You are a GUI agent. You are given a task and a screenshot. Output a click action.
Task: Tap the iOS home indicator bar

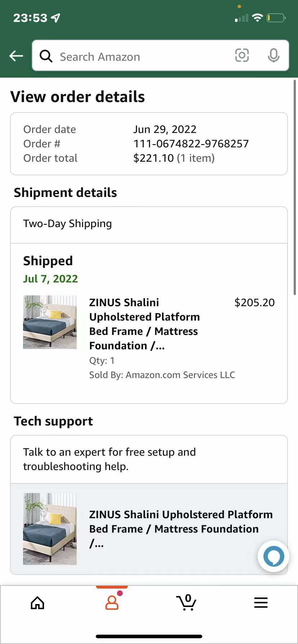coord(149,636)
